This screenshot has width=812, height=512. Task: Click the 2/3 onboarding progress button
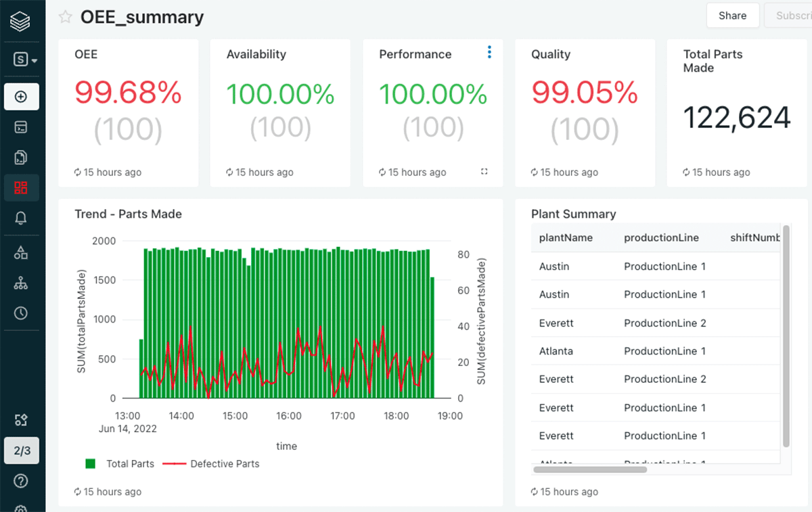click(22, 450)
